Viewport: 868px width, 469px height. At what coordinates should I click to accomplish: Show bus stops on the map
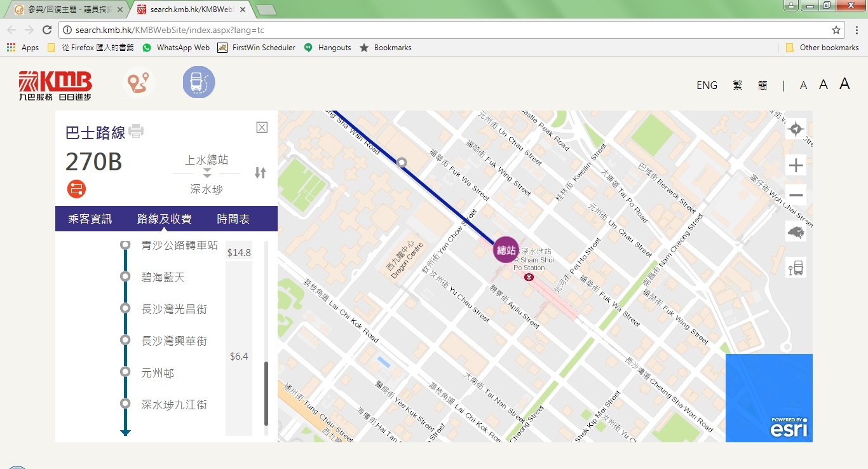(796, 268)
